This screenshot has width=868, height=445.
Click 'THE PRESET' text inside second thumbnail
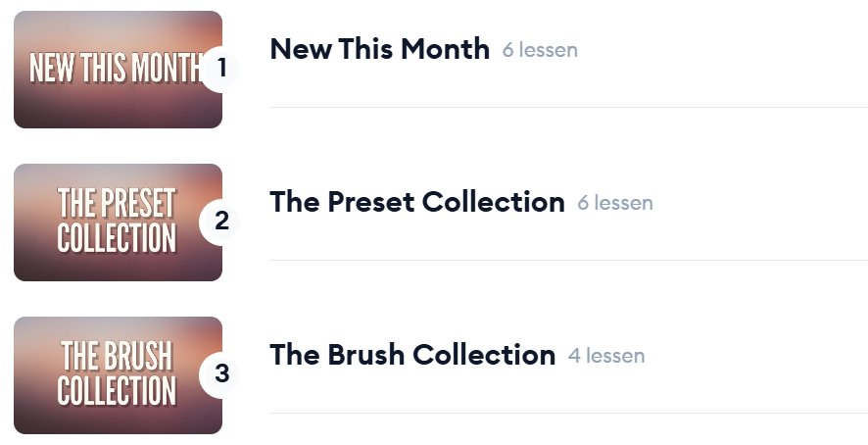point(117,203)
